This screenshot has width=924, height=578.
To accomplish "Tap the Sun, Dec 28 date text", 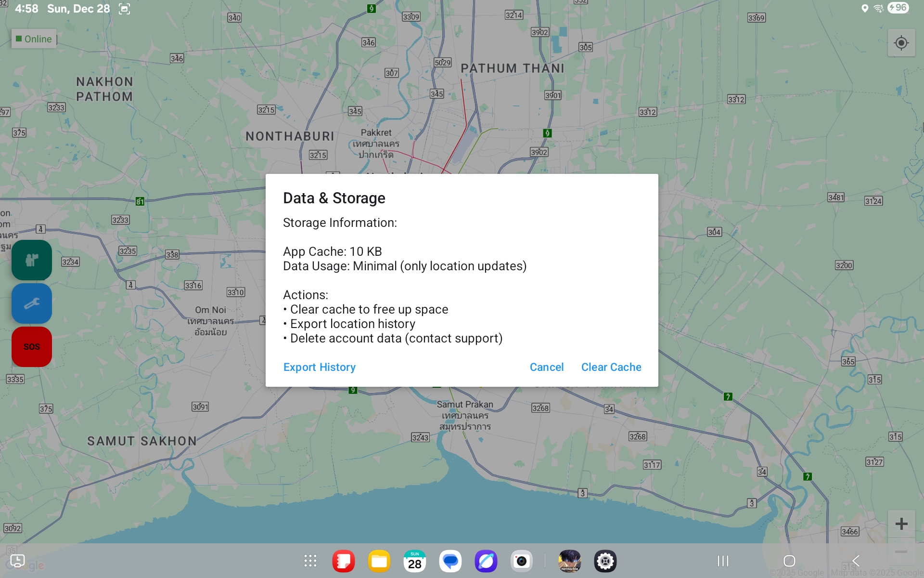I will [x=78, y=9].
